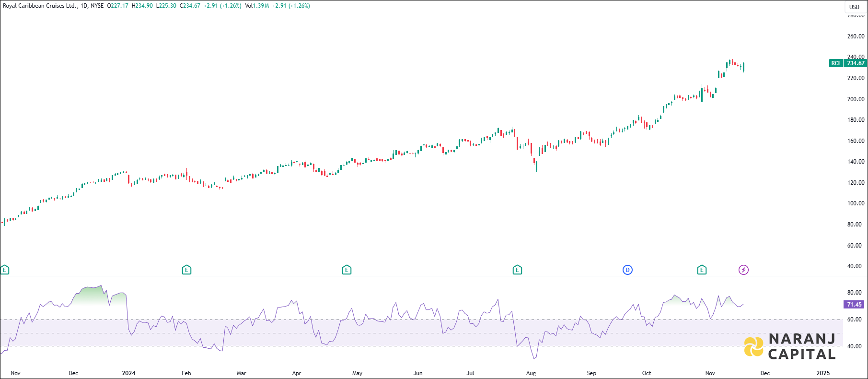Click the 2025 label on time axis
This screenshot has width=868, height=379.
(x=822, y=373)
